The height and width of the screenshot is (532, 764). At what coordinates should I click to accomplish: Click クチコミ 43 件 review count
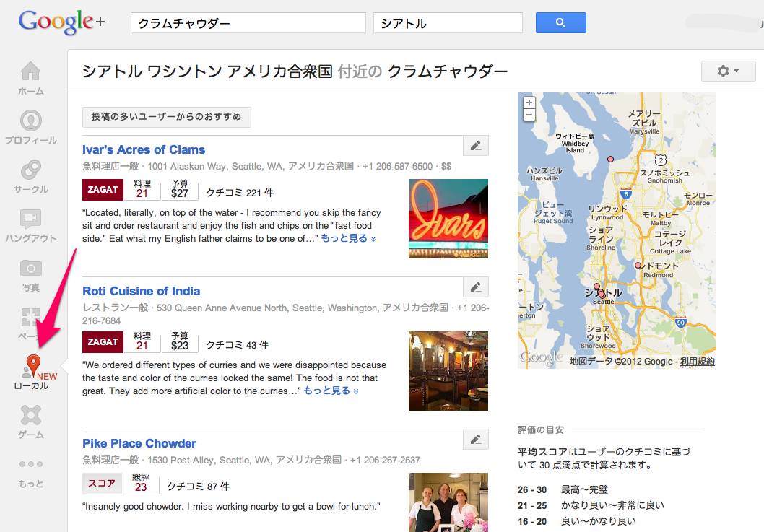pos(238,346)
